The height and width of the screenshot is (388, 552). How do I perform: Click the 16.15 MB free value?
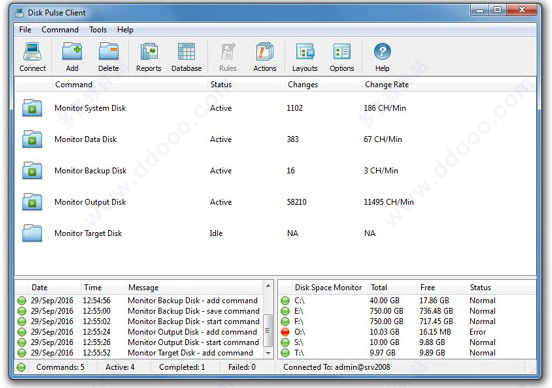(x=435, y=332)
